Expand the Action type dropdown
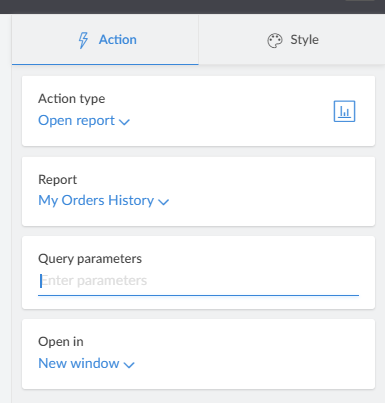The width and height of the screenshot is (385, 403). [84, 121]
